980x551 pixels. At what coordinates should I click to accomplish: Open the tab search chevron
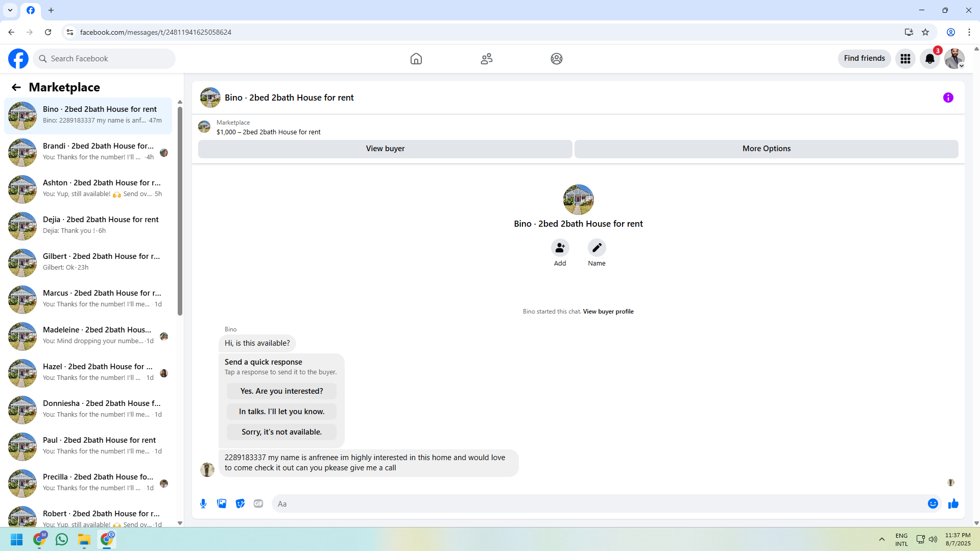coord(10,10)
